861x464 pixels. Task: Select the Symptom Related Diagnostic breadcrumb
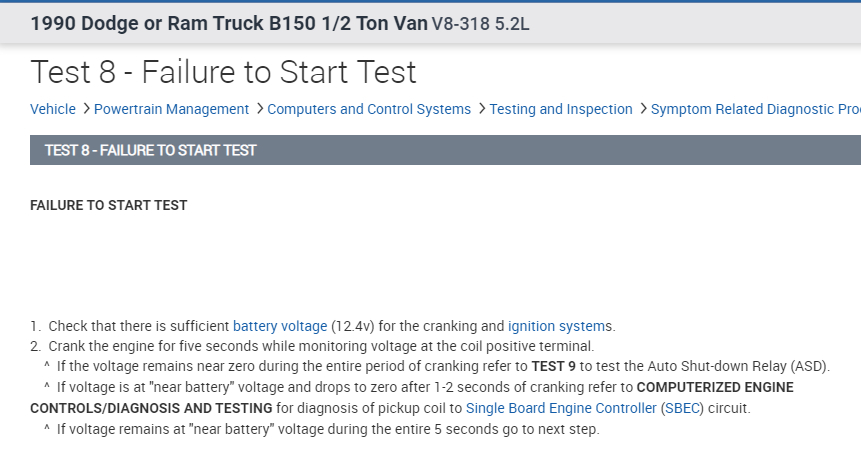point(755,109)
